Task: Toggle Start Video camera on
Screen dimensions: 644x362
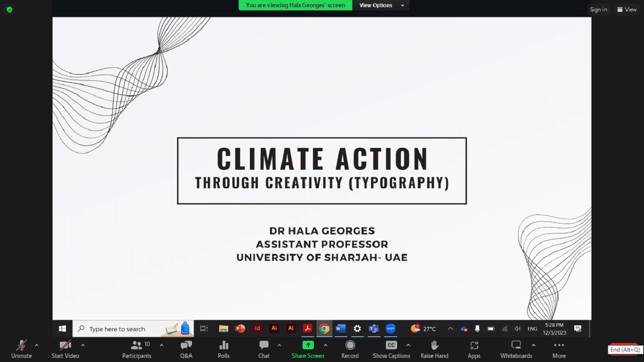Action: coord(65,349)
